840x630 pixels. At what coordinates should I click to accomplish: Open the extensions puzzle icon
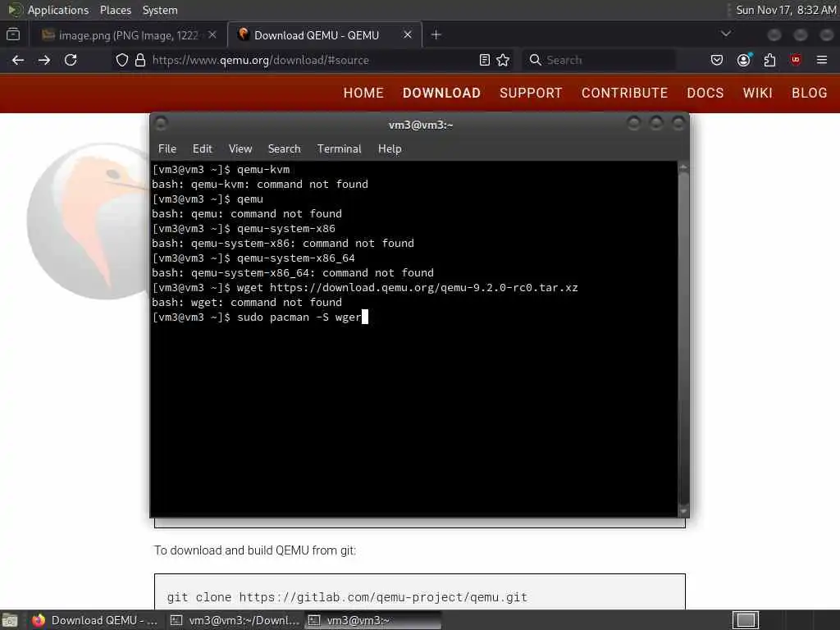769,60
